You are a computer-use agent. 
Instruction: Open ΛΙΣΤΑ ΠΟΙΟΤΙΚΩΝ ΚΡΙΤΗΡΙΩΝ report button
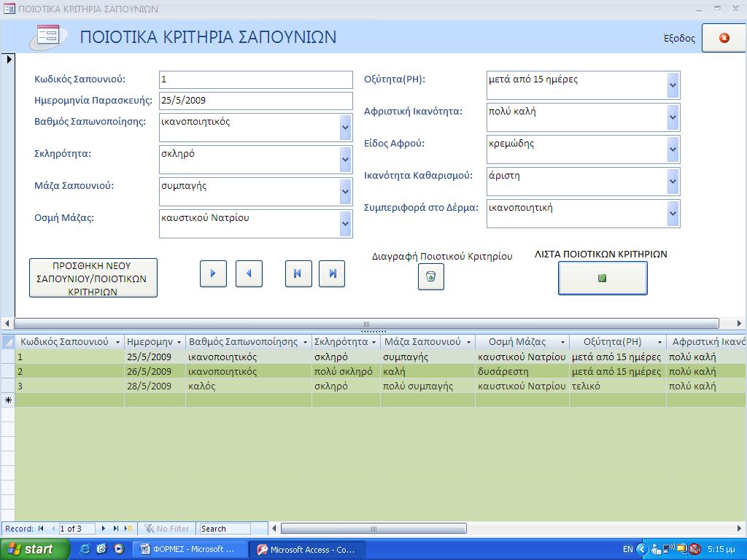(602, 278)
